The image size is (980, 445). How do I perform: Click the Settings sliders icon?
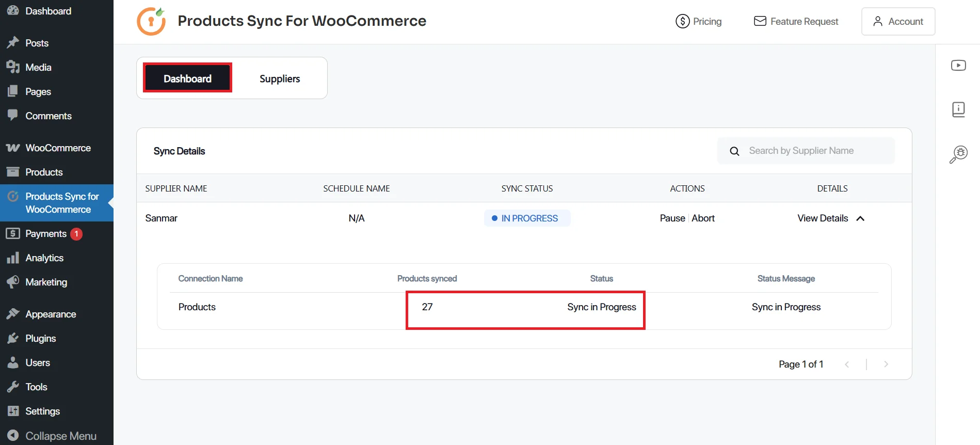click(x=13, y=411)
